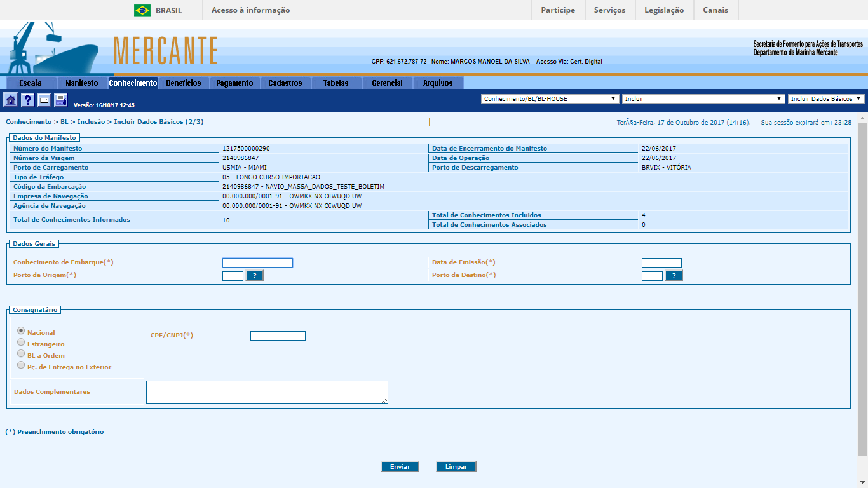868x488 pixels.
Task: Click the Preenchimento obrigatório note
Action: [55, 432]
